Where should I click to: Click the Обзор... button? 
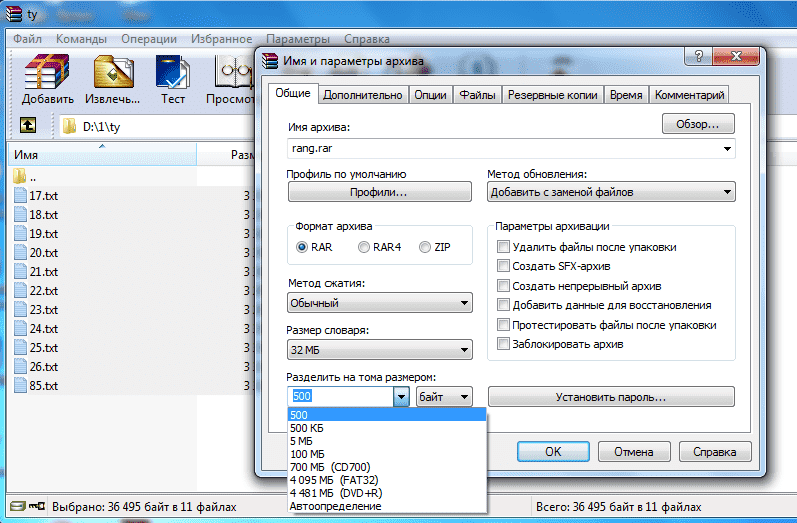click(698, 124)
